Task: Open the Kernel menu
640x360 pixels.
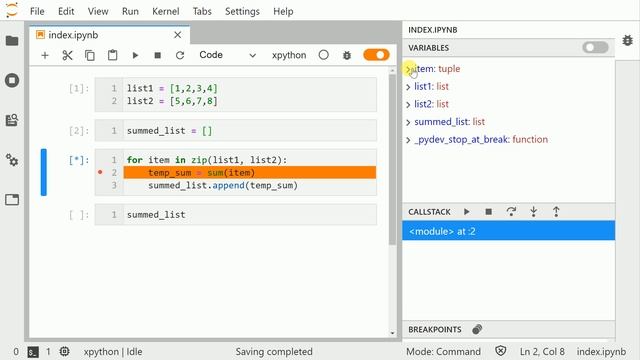Action: (x=166, y=11)
